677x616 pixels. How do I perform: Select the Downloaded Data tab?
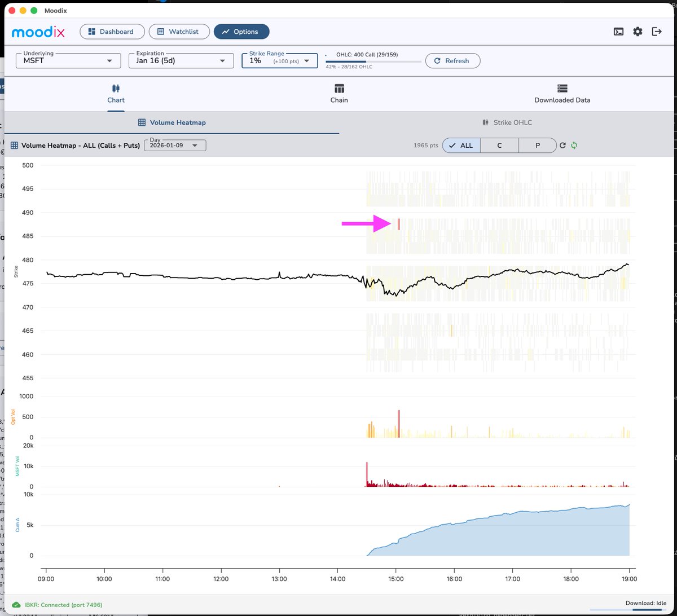click(562, 94)
